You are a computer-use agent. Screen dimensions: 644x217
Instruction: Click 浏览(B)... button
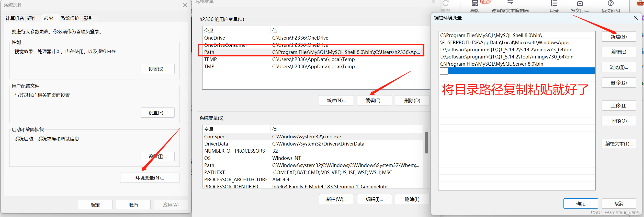click(x=619, y=67)
